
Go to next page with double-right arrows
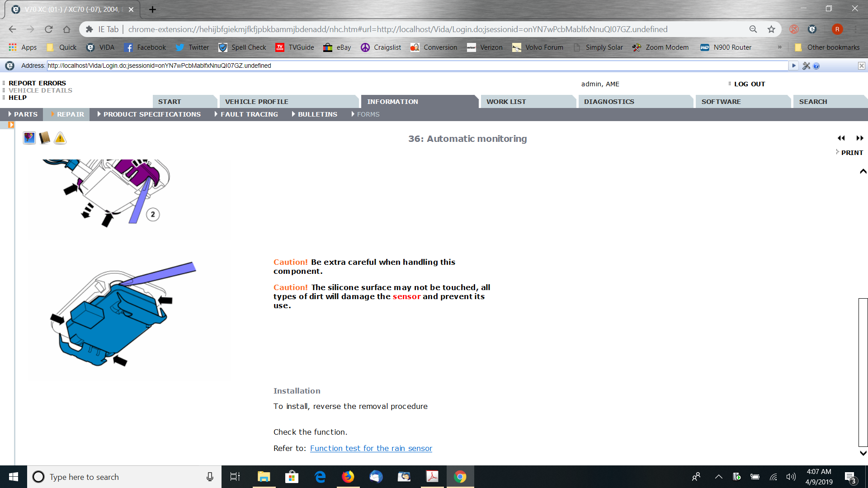pos(859,138)
